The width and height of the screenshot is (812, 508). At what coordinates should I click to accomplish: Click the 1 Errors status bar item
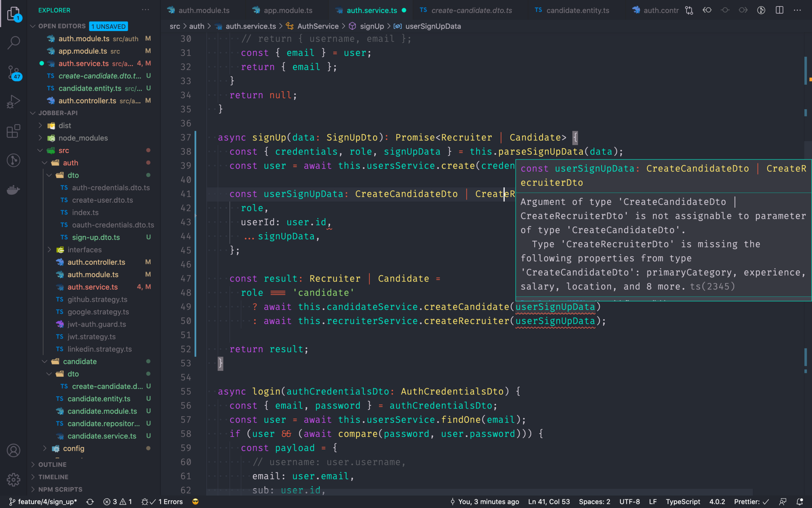(162, 502)
